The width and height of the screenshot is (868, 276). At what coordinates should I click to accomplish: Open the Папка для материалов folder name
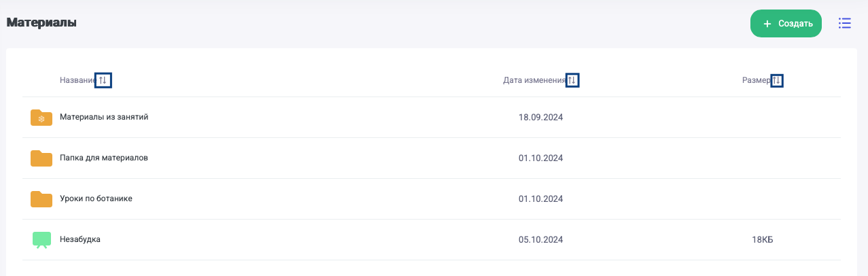coord(104,158)
